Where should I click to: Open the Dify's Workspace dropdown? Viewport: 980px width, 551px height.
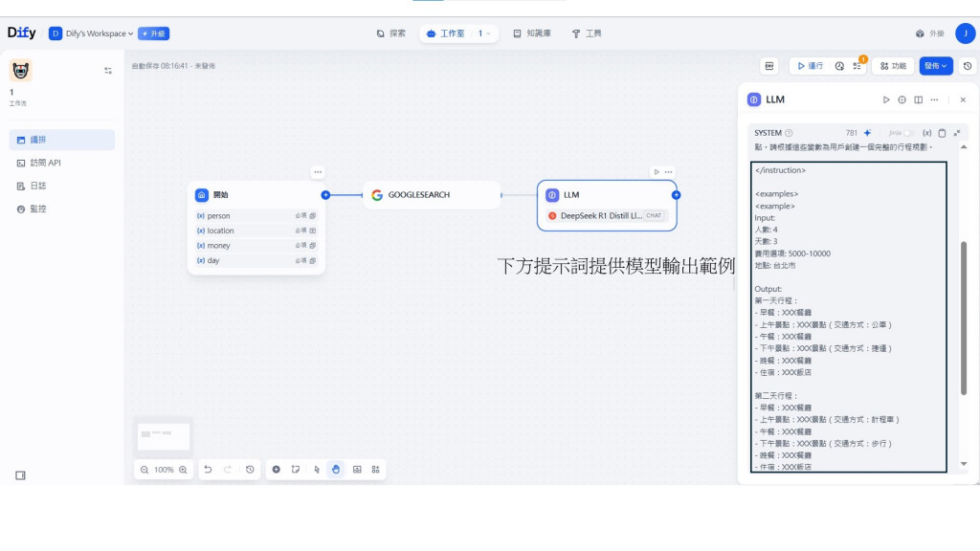point(91,33)
